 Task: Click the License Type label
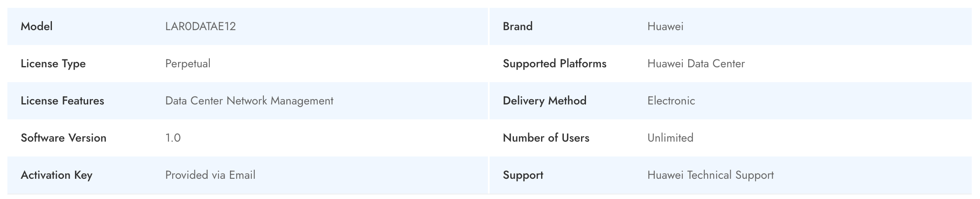[x=53, y=64]
